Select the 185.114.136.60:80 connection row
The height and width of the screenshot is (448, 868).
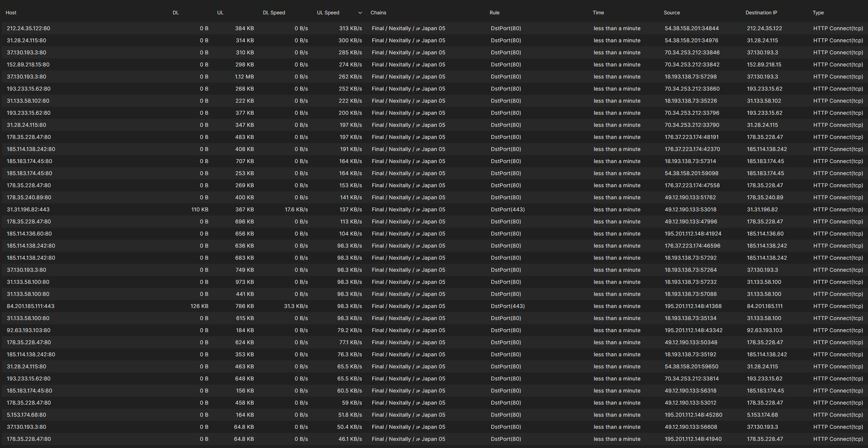[x=29, y=234]
